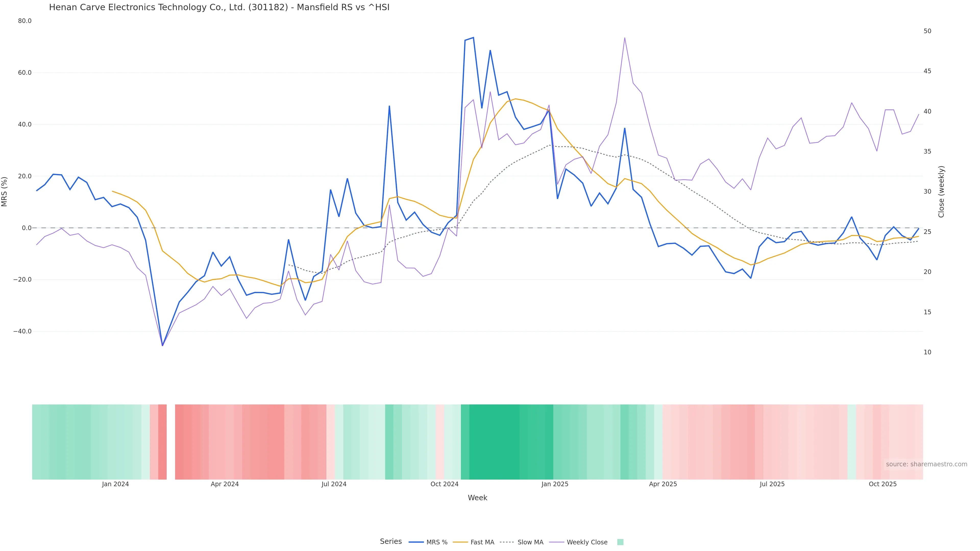This screenshot has height=551, width=980.
Task: Click the 0.0 tick label on the left axis
Action: (26, 228)
